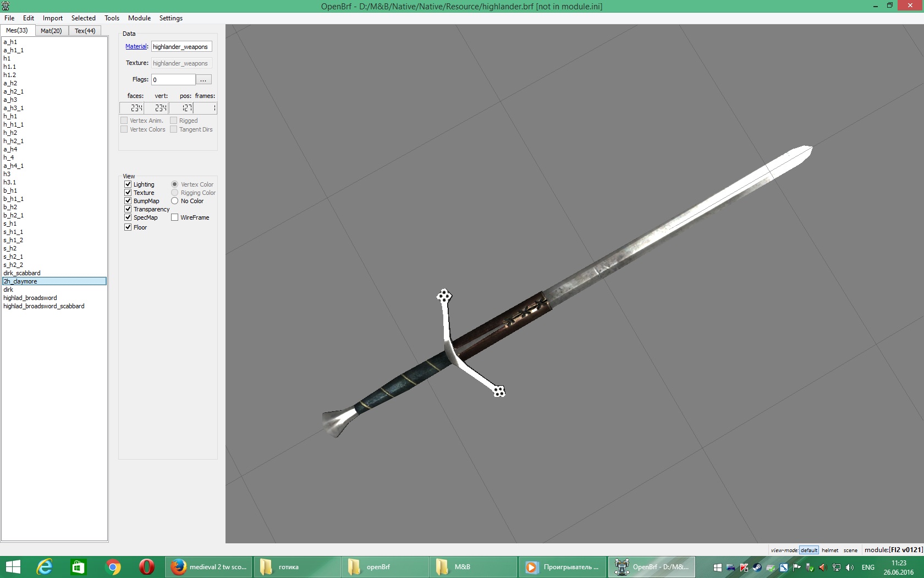Click the Flags value field
Viewport: 924px width, 578px height.
[173, 80]
